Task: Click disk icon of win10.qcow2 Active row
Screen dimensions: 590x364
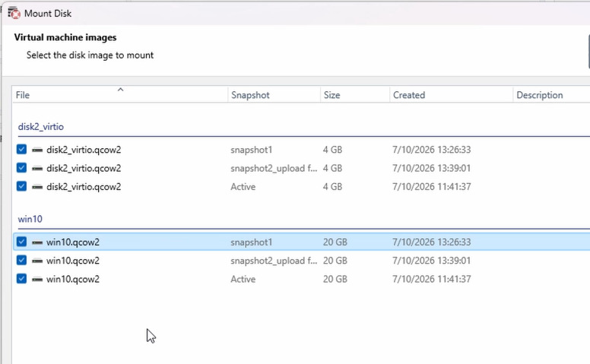Action: click(x=37, y=279)
